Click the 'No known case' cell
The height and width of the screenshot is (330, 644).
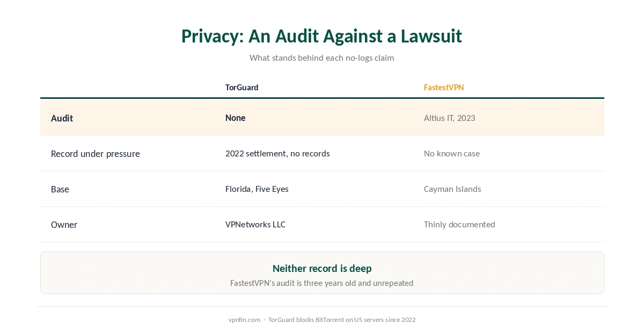coord(451,153)
